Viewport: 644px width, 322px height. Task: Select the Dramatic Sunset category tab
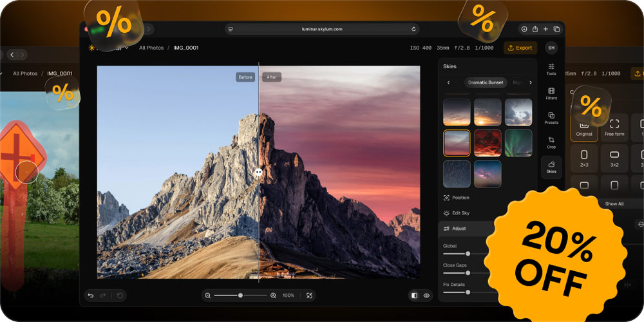click(x=486, y=82)
